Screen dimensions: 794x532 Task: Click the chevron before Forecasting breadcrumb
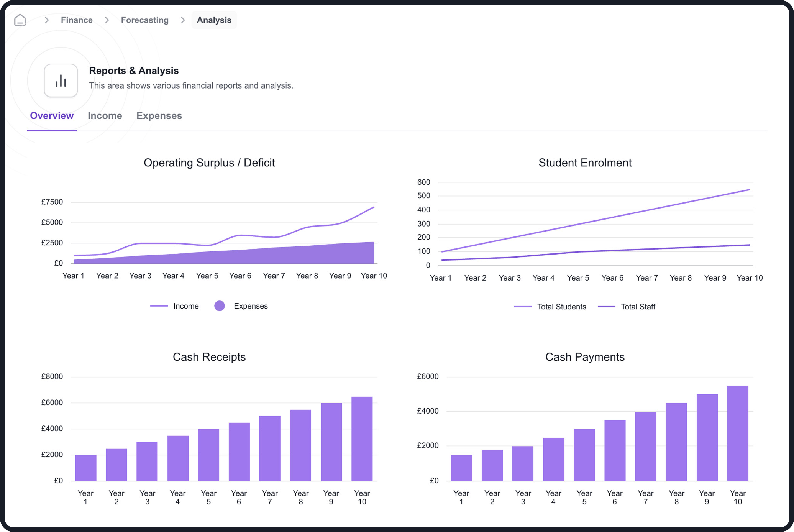107,20
